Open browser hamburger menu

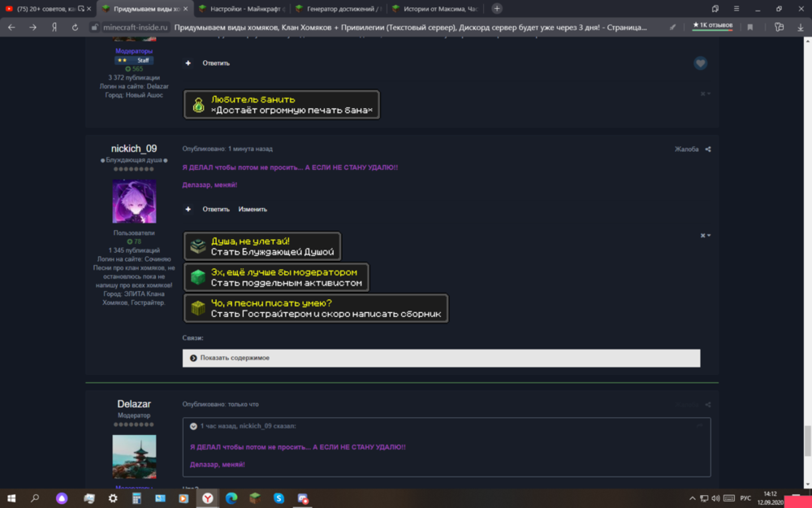click(x=736, y=8)
